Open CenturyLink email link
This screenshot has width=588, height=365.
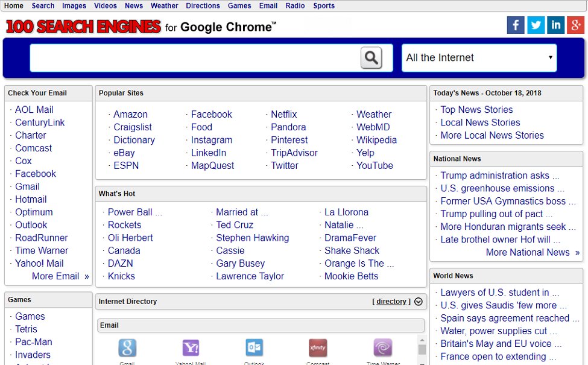click(40, 122)
